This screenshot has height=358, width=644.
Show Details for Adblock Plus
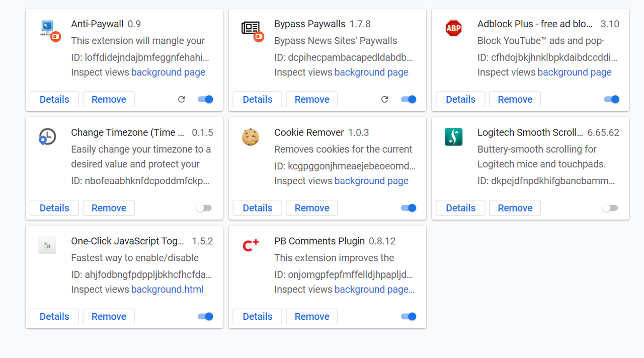tap(461, 99)
